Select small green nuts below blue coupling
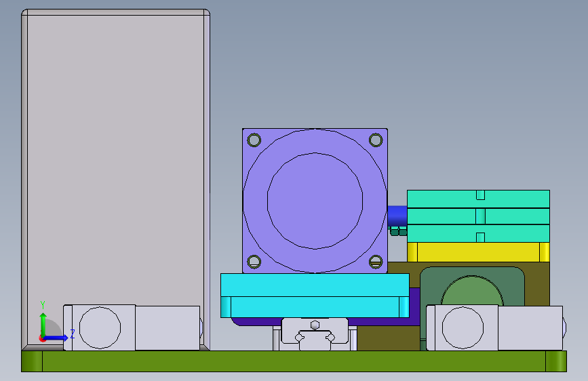This screenshot has height=381, width=588. 398,230
